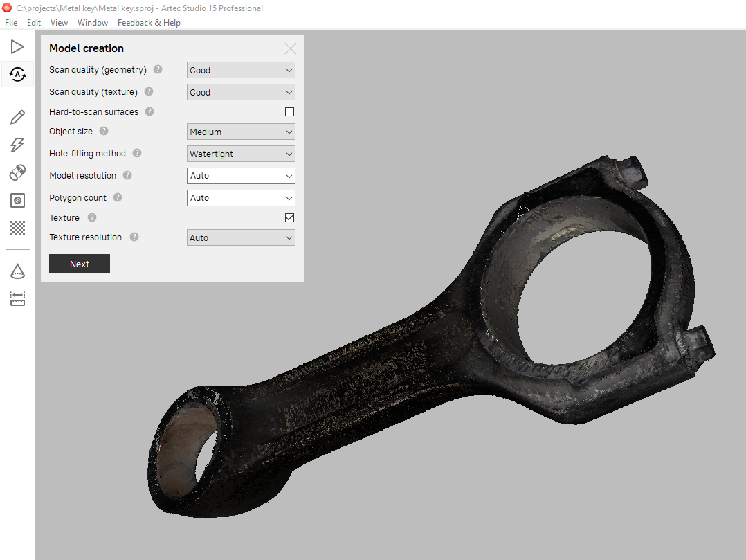Open the Model resolution combo box
The width and height of the screenshot is (746, 560).
(x=241, y=176)
